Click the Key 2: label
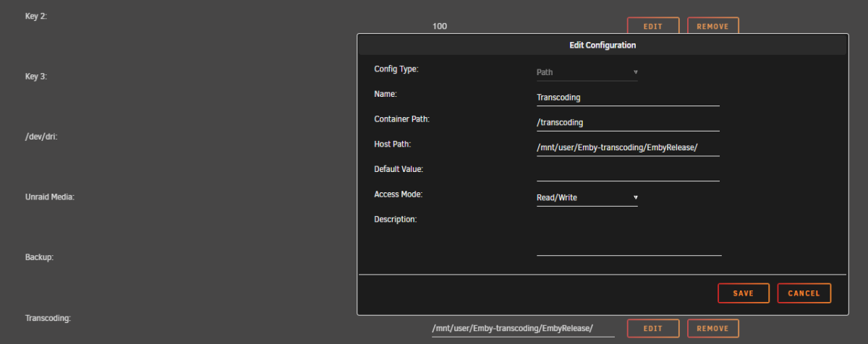 pyautogui.click(x=36, y=15)
